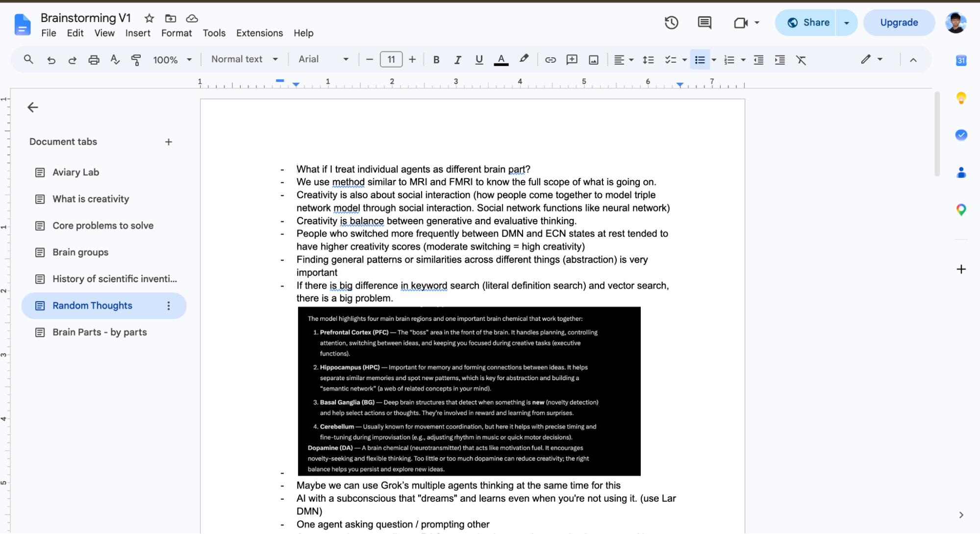The image size is (980, 534).
Task: Open the Normal text style dropdown
Action: click(x=244, y=59)
